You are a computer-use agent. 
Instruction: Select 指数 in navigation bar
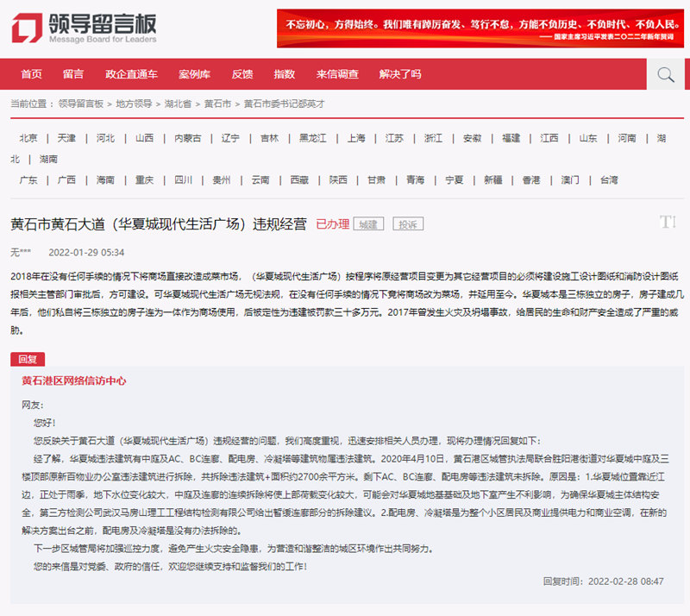click(x=285, y=74)
